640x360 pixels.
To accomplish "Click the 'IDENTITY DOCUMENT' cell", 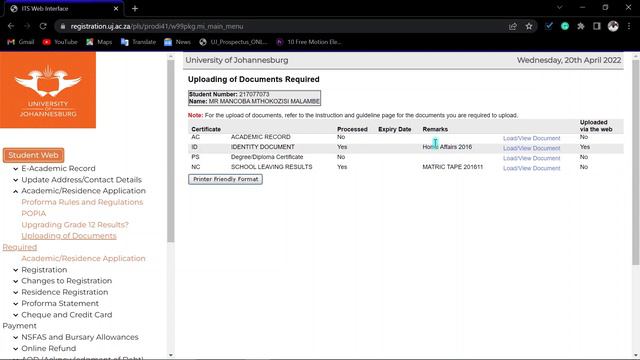I will pos(262,147).
